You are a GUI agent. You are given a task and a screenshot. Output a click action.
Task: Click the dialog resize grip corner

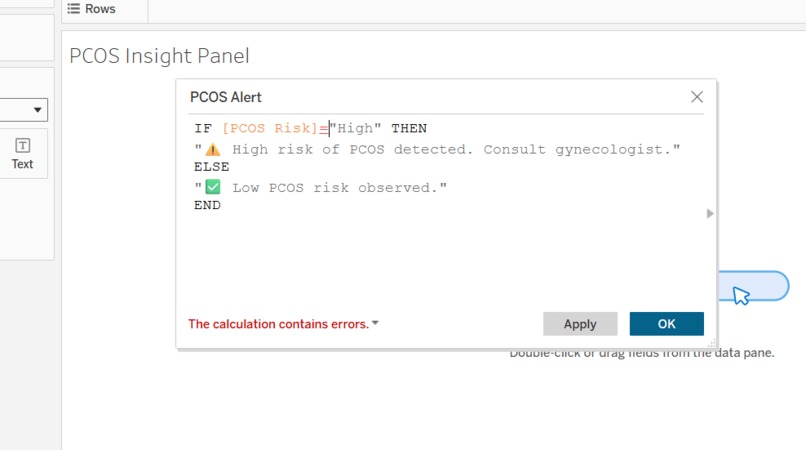pyautogui.click(x=711, y=344)
